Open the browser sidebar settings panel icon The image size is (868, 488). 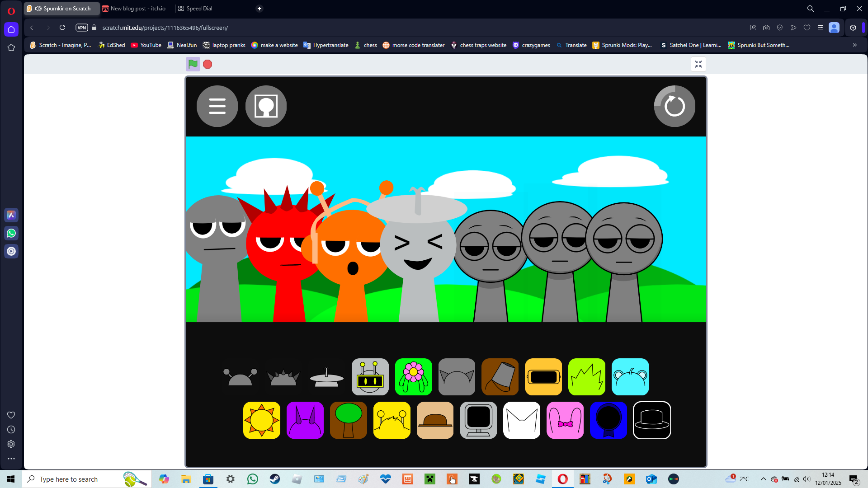11,444
